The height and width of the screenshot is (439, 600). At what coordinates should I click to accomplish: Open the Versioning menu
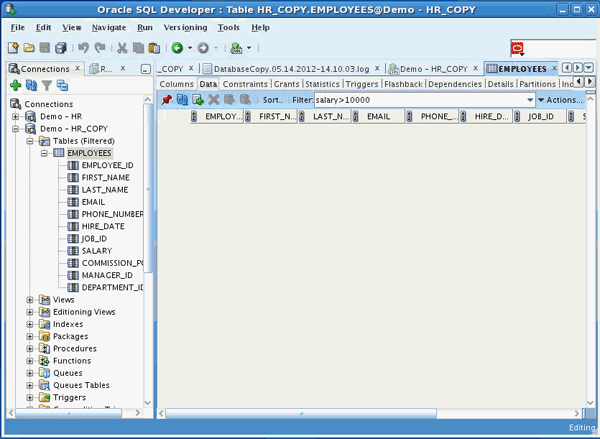click(186, 28)
